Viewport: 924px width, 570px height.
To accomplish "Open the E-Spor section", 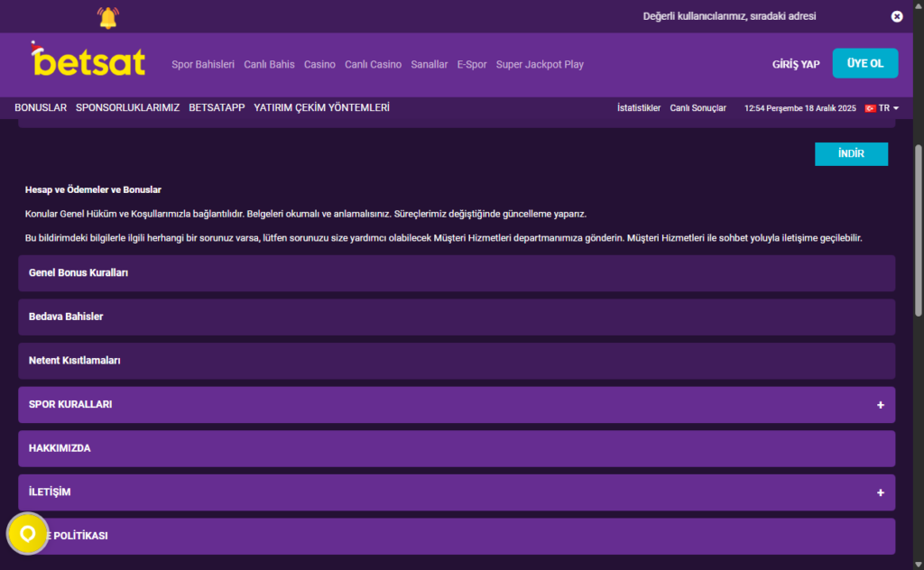I will point(472,65).
